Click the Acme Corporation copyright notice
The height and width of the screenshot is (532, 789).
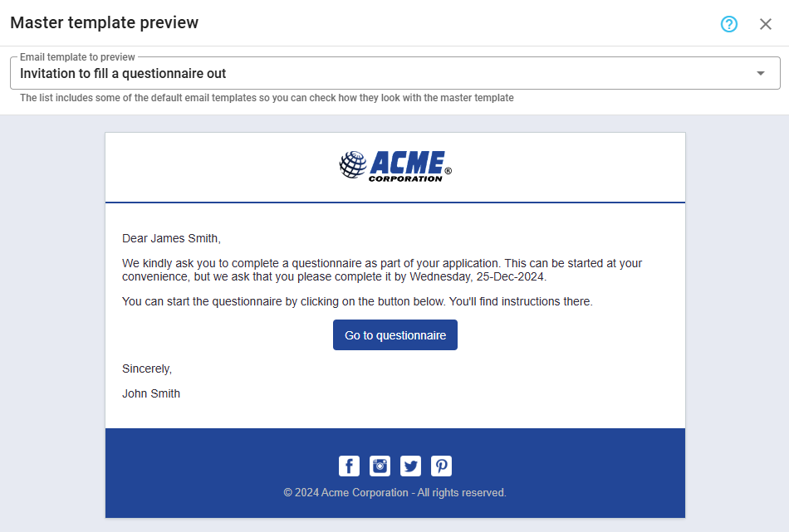pyautogui.click(x=394, y=492)
